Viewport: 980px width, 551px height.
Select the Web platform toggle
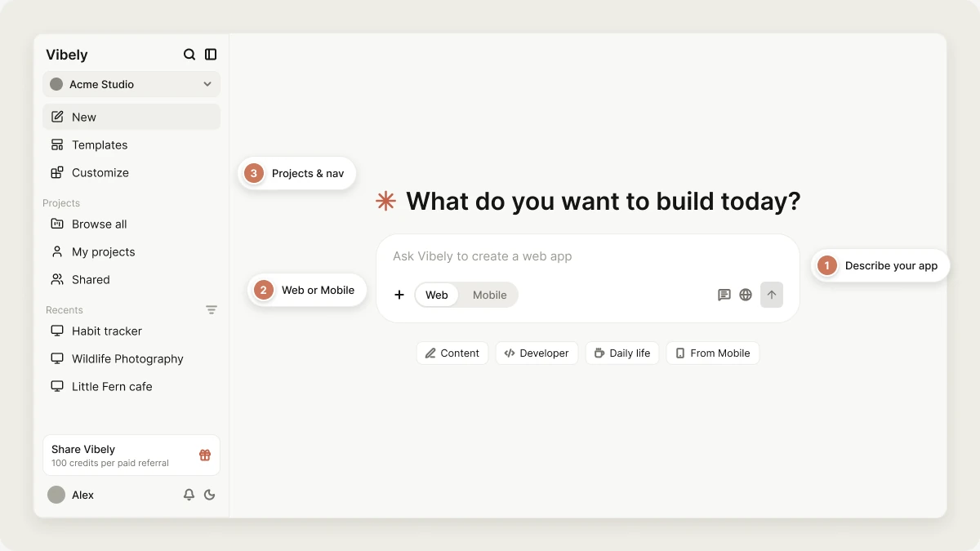point(437,295)
